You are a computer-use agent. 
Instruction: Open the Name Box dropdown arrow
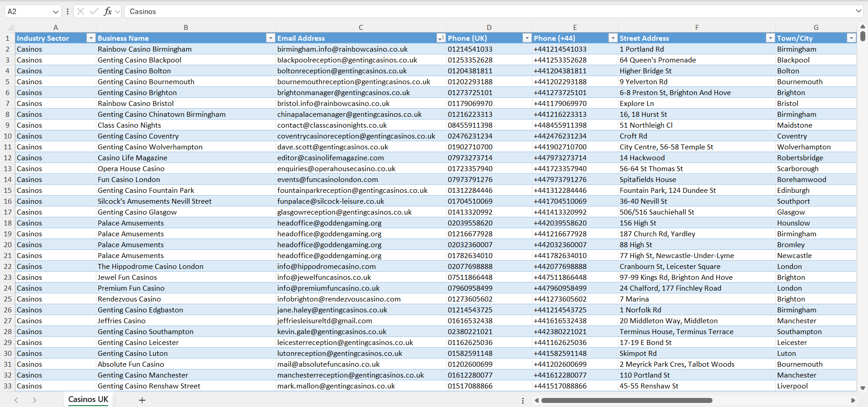tap(56, 12)
